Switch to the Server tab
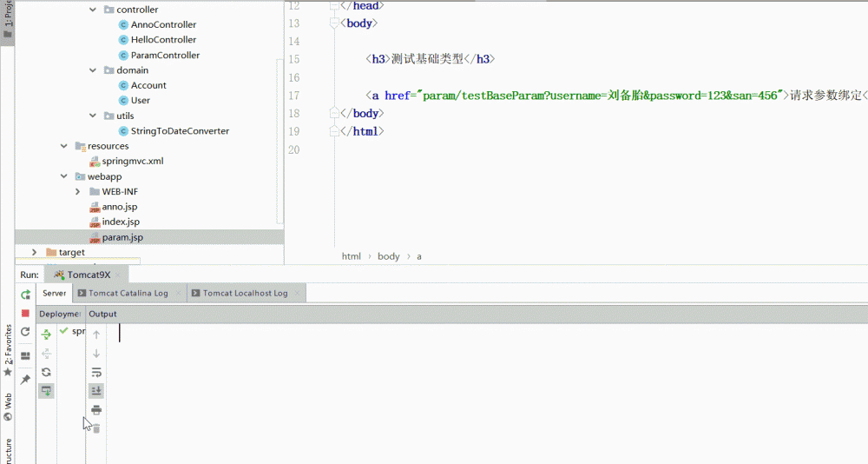868x464 pixels. pyautogui.click(x=54, y=293)
